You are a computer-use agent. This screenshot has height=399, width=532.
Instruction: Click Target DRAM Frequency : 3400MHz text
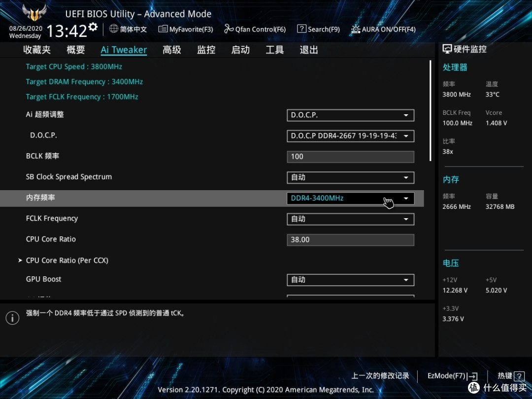tap(84, 82)
